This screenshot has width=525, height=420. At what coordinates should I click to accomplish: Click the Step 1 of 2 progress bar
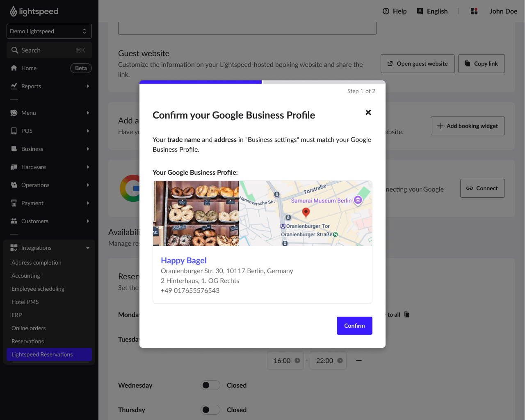coord(262,82)
